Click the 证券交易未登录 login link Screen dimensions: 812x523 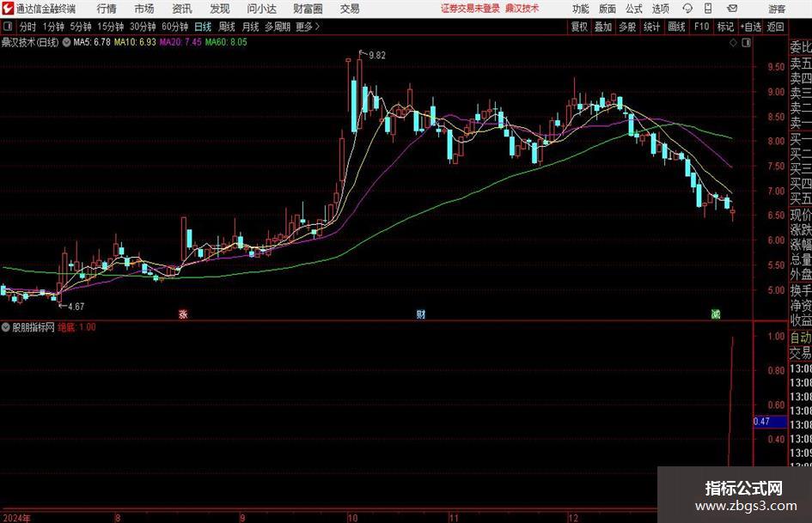[x=470, y=9]
